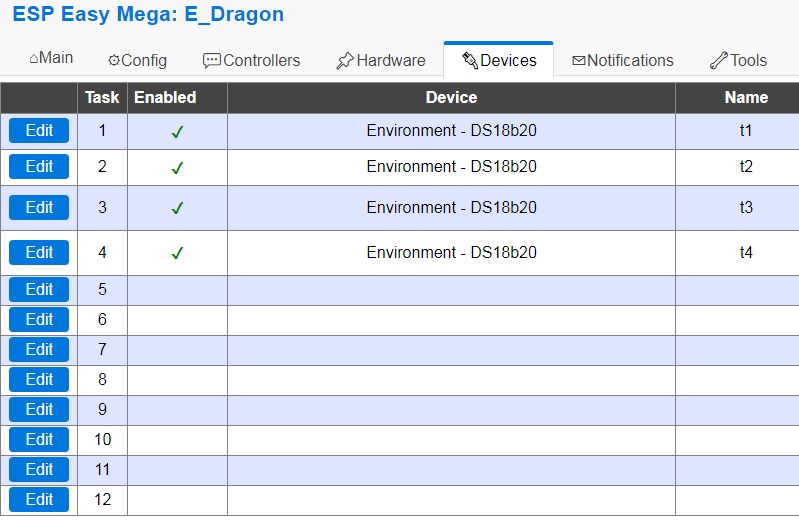Click Edit button on task 4 row
The height and width of the screenshot is (527, 799).
(39, 252)
